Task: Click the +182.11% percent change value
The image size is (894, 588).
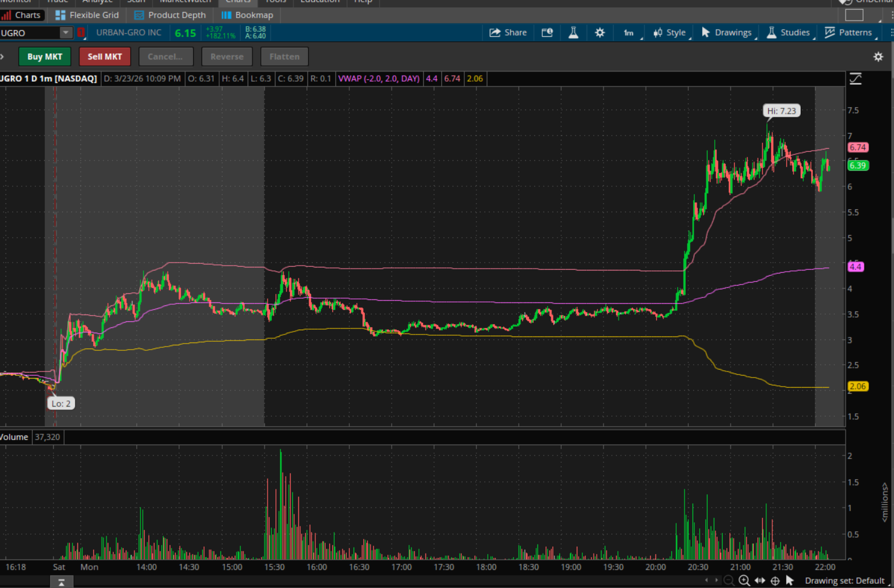Action: (x=220, y=36)
